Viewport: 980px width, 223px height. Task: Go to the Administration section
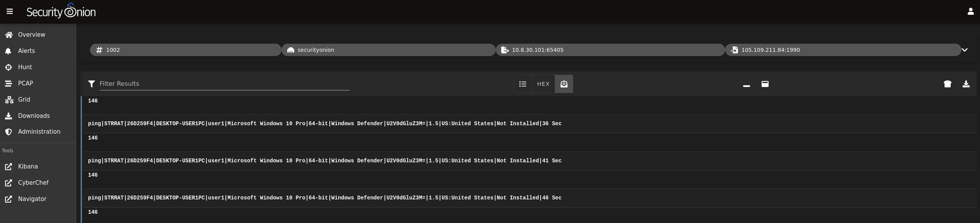click(x=38, y=132)
